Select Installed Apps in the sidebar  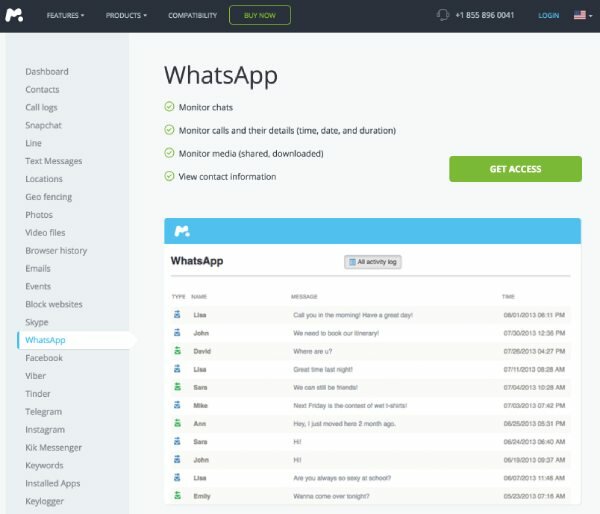[x=52, y=483]
